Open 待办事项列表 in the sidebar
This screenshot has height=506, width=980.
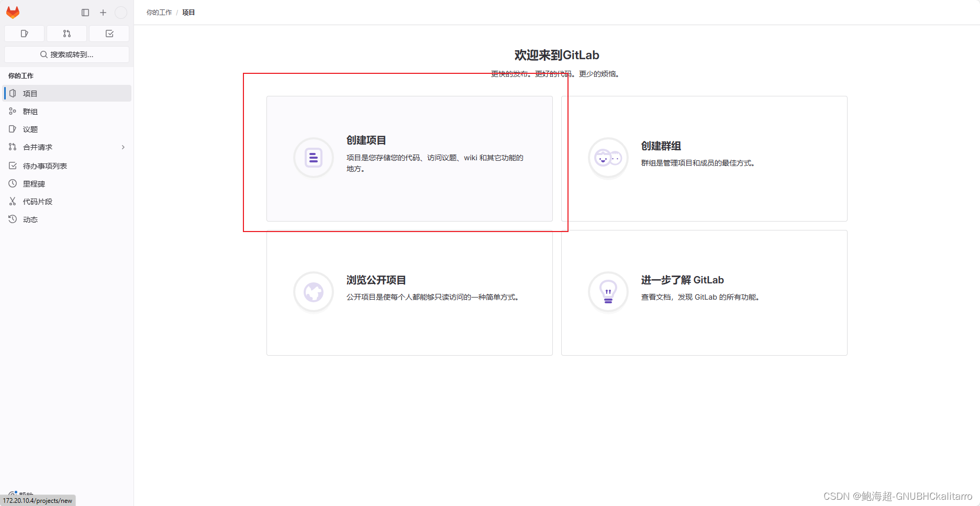point(67,166)
